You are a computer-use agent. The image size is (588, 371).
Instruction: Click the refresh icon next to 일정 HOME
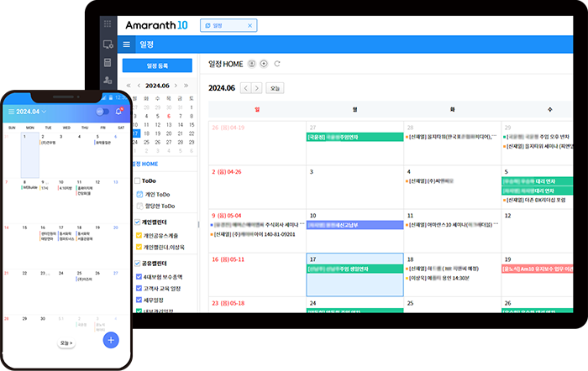tap(277, 64)
